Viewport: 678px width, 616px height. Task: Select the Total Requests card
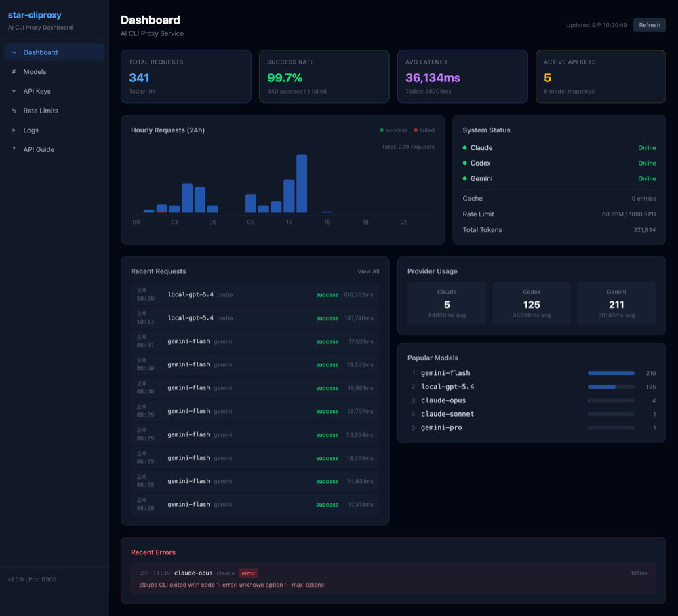[186, 77]
